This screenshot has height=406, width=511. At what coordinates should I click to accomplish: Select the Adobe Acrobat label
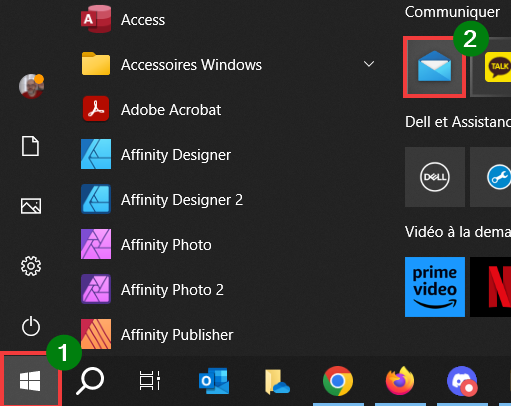(x=171, y=110)
